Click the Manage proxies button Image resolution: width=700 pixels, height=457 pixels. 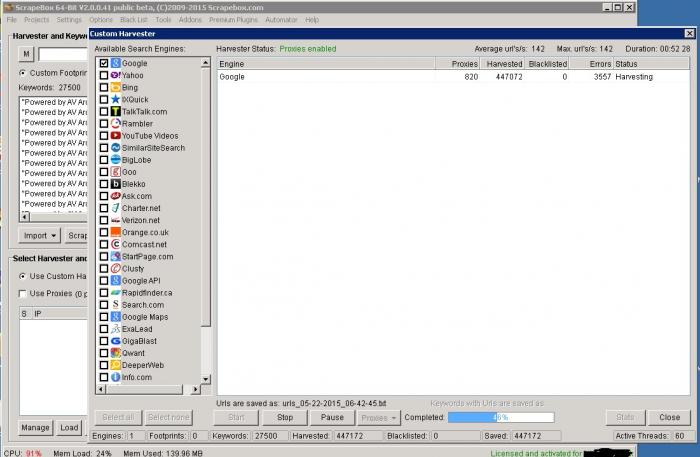coord(35,427)
